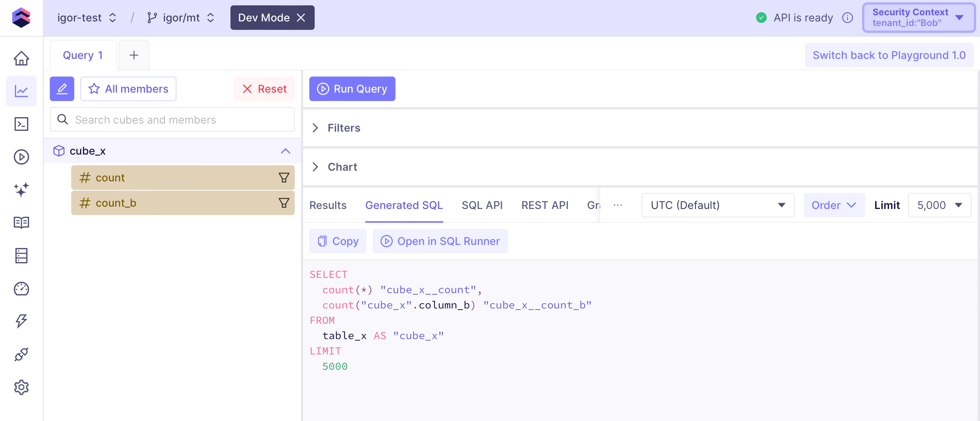The height and width of the screenshot is (421, 980).
Task: Click Switch back to Playground 1.0
Action: pos(889,55)
